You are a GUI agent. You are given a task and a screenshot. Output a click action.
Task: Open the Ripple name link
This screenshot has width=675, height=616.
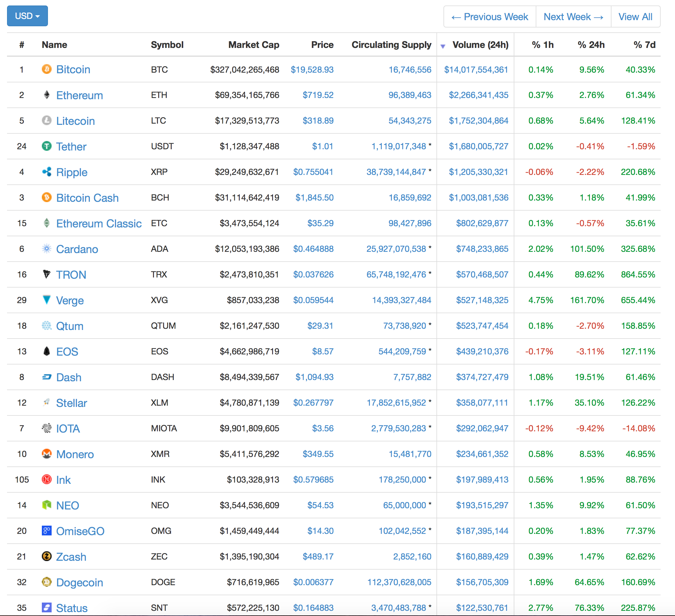point(72,172)
